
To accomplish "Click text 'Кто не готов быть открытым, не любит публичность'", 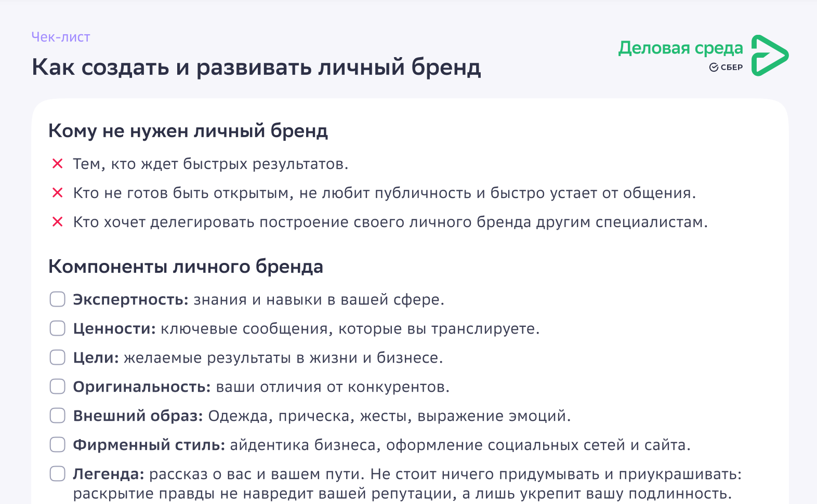I will (272, 193).
